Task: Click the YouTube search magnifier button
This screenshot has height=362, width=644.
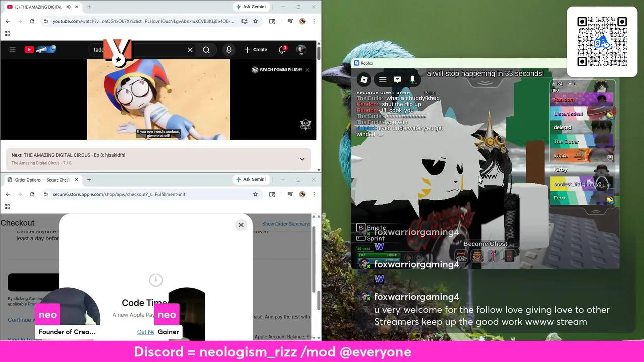Action: point(206,50)
